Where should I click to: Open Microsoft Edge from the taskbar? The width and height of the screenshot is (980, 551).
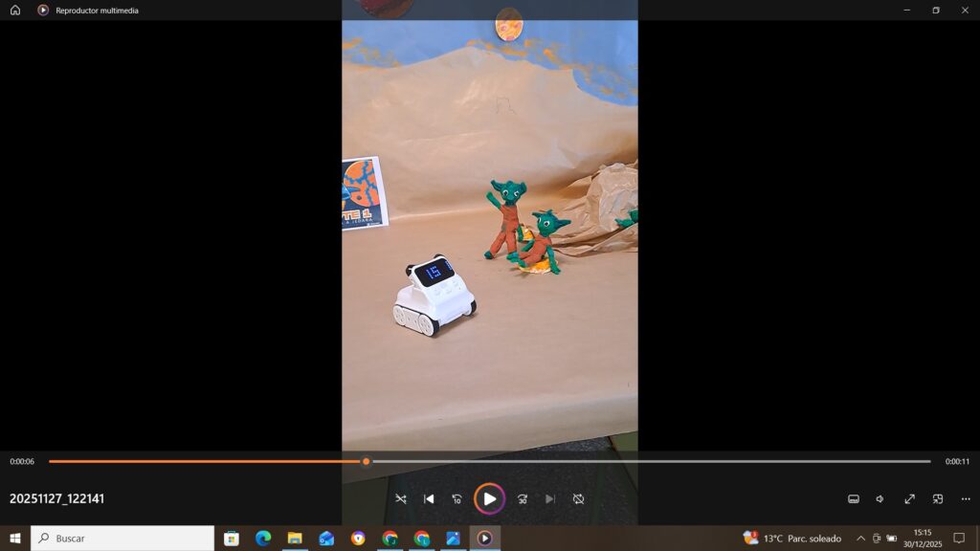[x=263, y=539]
